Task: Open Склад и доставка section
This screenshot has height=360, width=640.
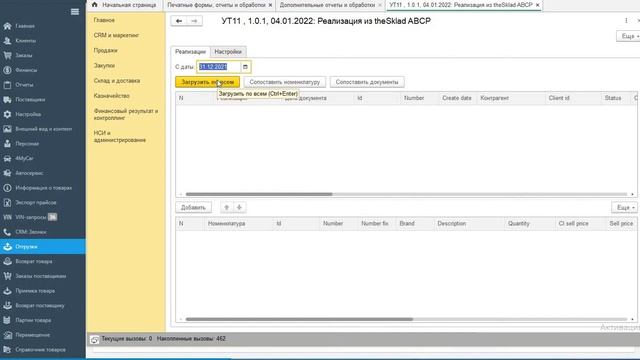Action: click(117, 80)
